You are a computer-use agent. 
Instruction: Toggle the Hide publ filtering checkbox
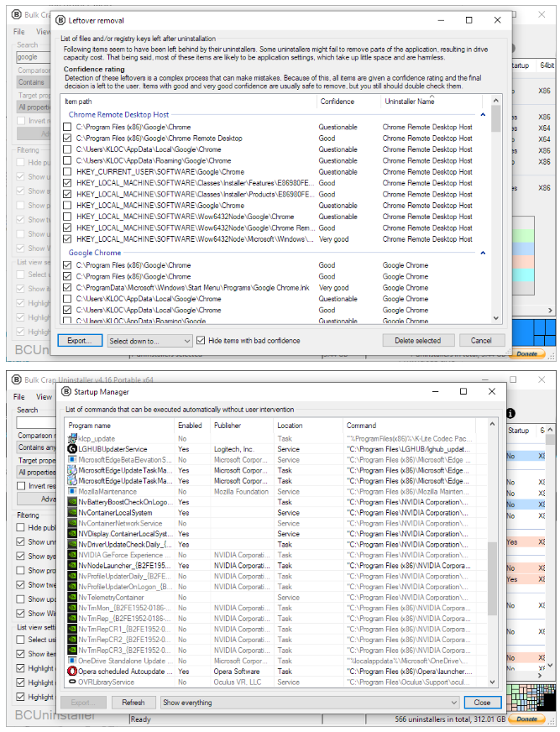point(20,527)
